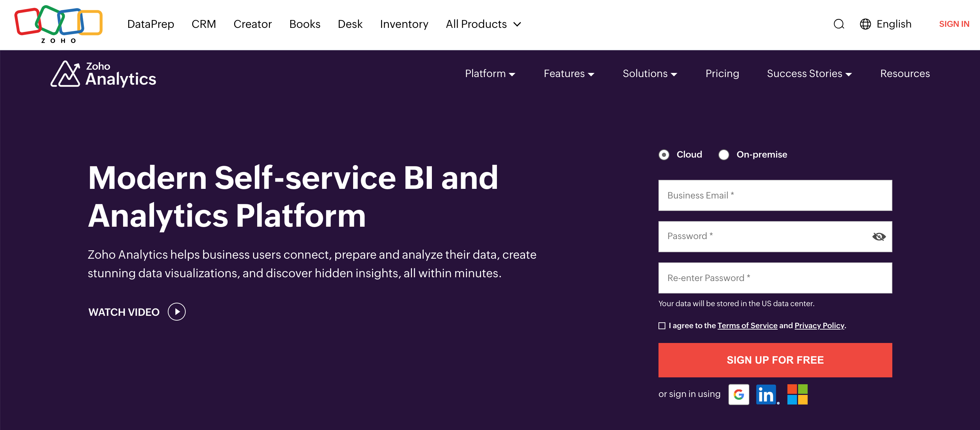This screenshot has height=430, width=980.
Task: Expand the Success Stories menu
Action: coord(809,73)
